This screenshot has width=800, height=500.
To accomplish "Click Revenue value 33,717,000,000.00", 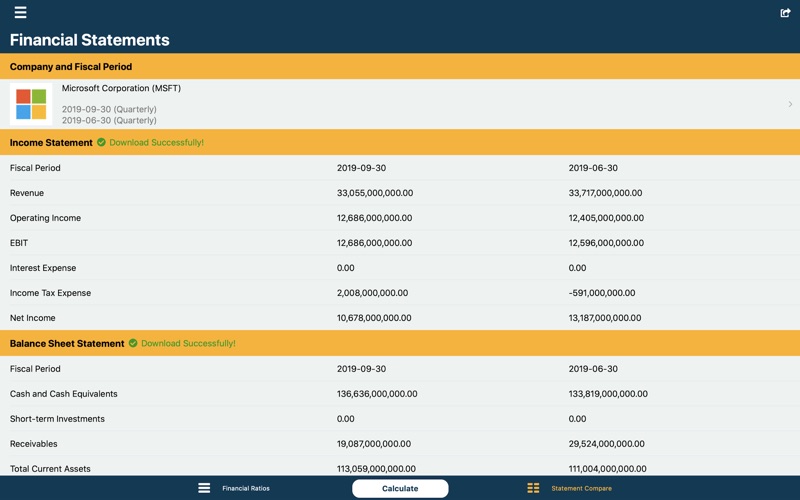I will point(606,193).
